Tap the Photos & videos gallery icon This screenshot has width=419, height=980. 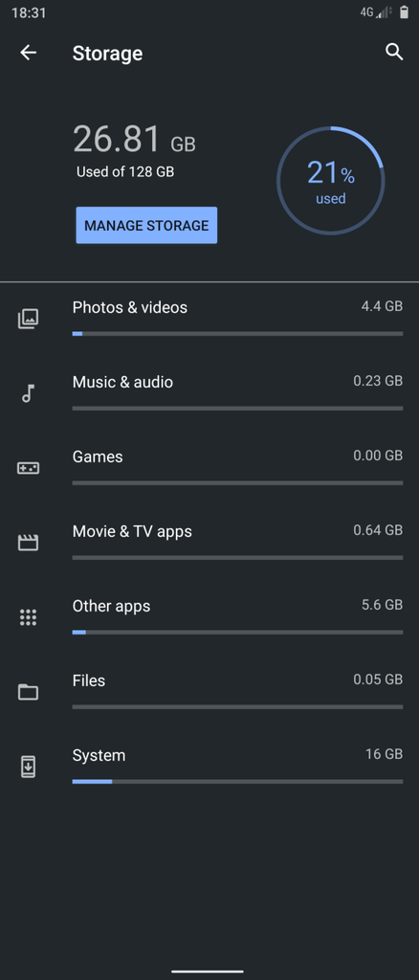click(x=28, y=319)
